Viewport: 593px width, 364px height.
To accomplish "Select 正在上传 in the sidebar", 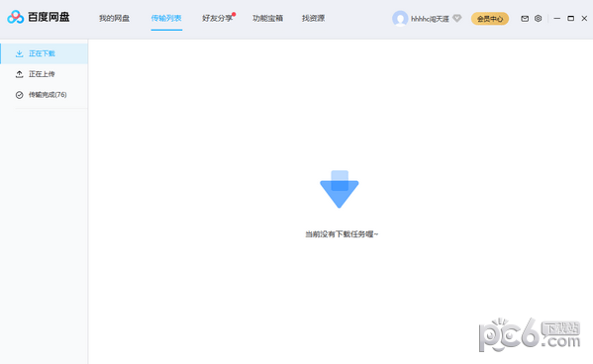I will tap(45, 74).
